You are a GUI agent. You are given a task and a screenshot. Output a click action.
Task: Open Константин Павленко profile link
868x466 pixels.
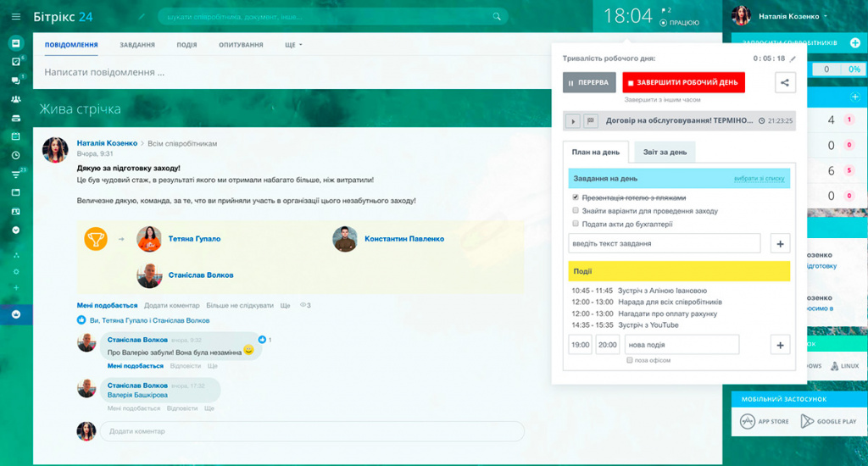pyautogui.click(x=404, y=239)
